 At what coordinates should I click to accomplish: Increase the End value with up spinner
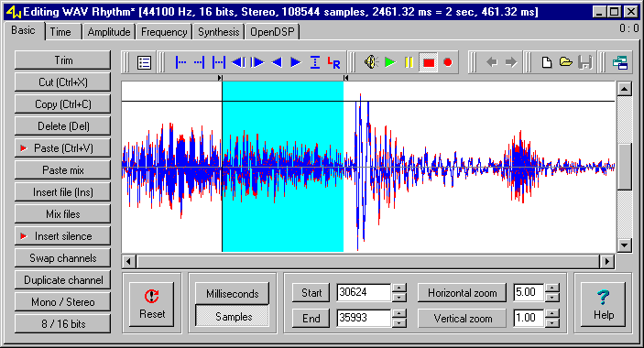399,313
